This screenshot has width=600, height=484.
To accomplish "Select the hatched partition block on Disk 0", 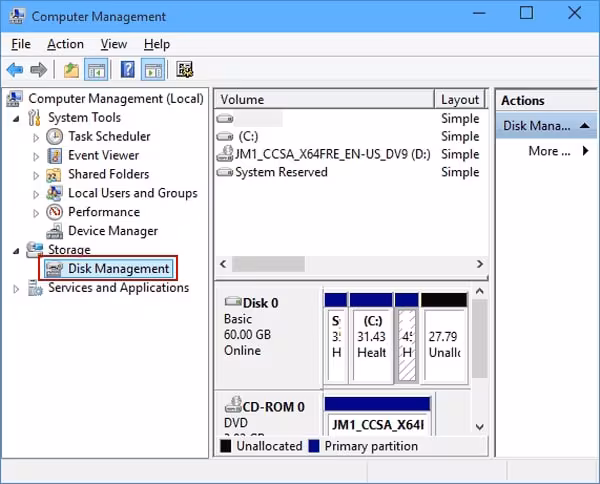I will 407,338.
